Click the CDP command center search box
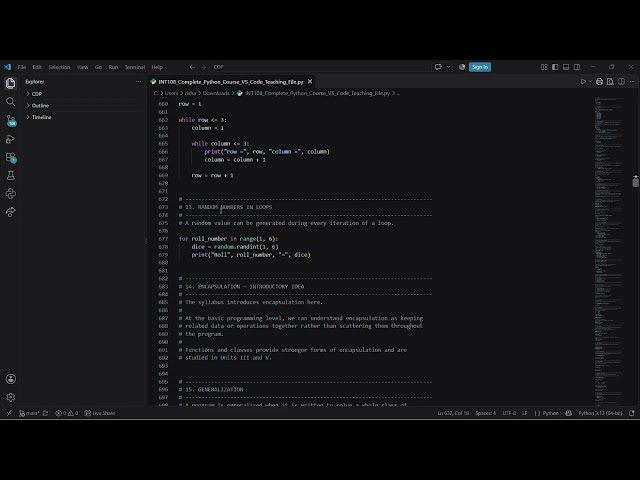Screen dimensions: 640x480 [320, 67]
